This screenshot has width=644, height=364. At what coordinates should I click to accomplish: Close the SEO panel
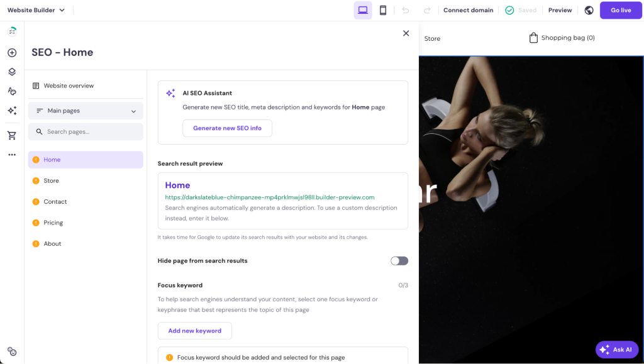[406, 33]
